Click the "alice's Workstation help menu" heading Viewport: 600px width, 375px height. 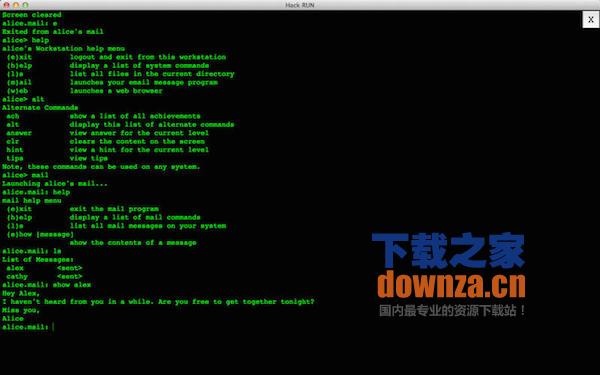click(64, 49)
